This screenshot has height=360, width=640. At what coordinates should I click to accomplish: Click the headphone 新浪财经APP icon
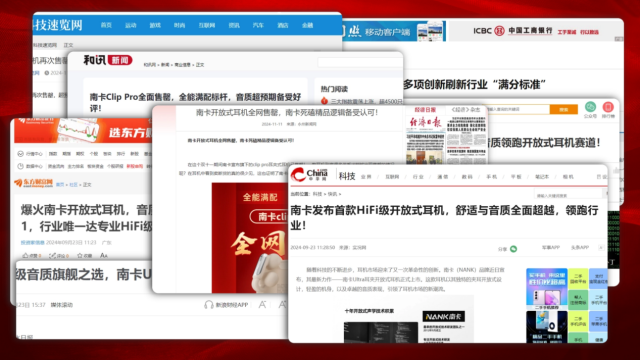[209, 304]
